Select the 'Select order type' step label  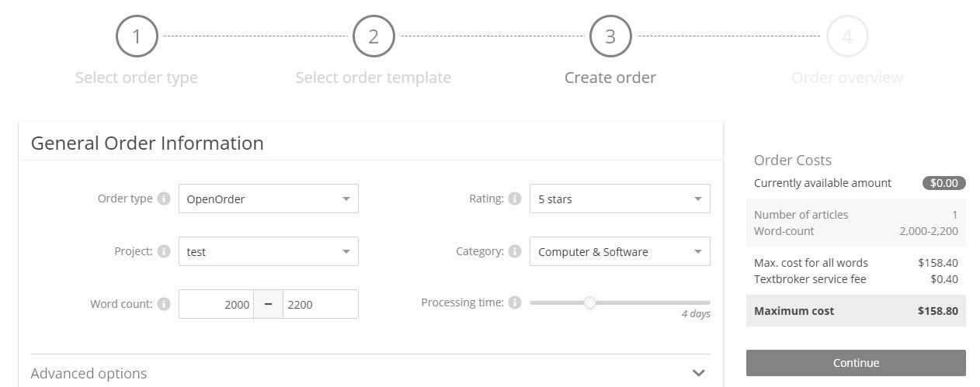pos(137,78)
